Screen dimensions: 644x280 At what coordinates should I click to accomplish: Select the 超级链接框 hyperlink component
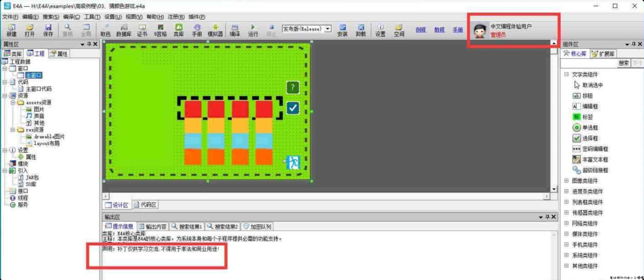(x=590, y=170)
